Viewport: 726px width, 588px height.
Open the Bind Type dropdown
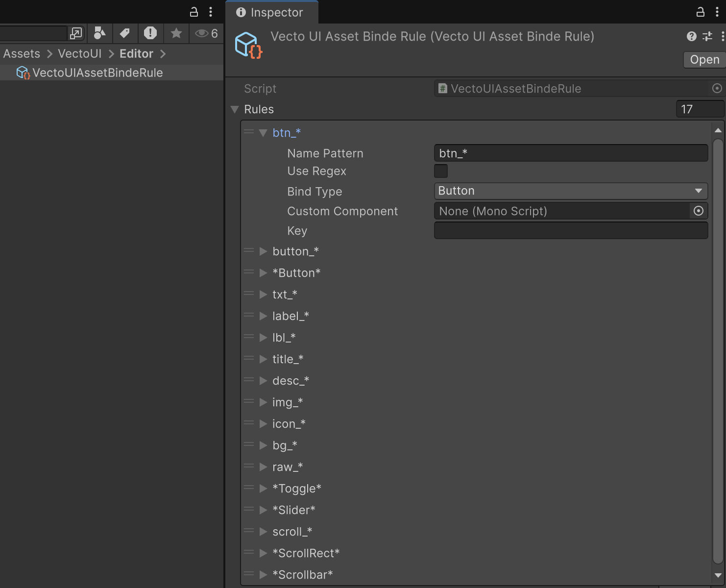(570, 191)
